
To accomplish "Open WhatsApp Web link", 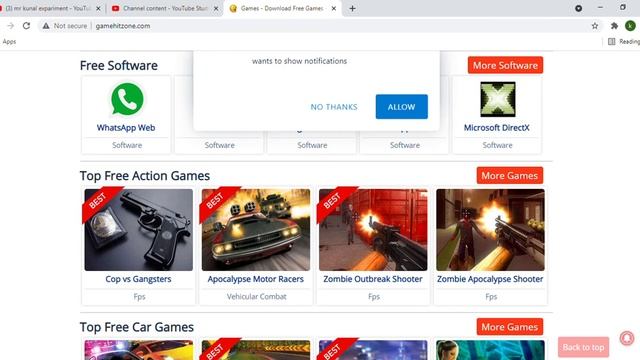I will pos(126,128).
